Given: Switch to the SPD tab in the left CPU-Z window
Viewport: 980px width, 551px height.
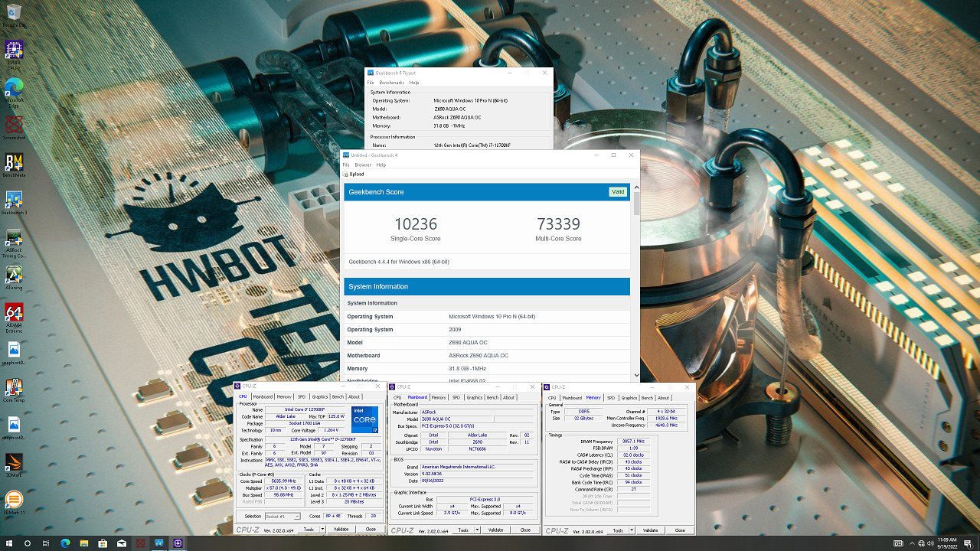Looking at the screenshot, I should point(302,397).
